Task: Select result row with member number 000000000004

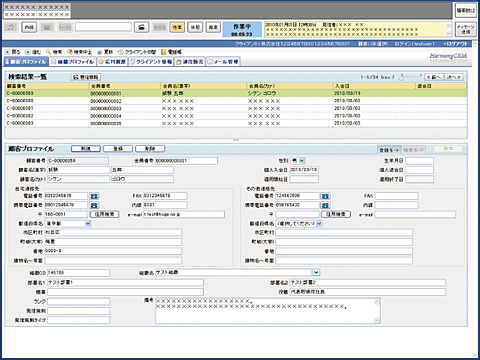Action: coord(236,116)
